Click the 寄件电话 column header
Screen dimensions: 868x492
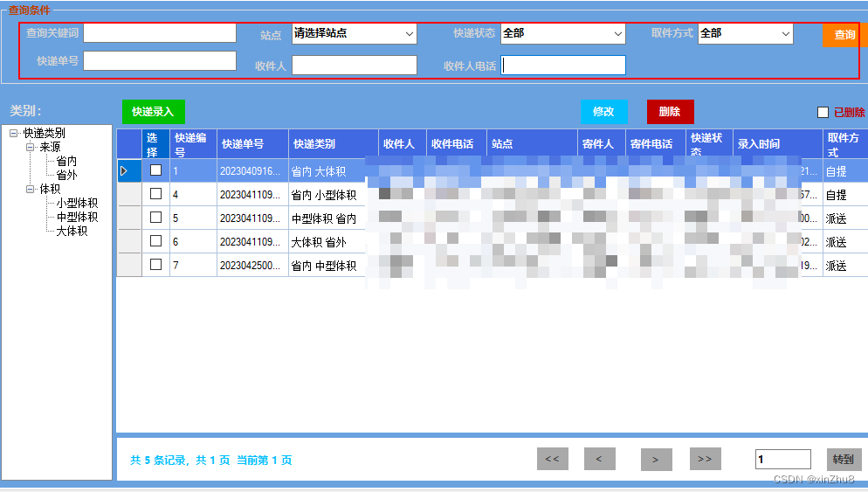[x=656, y=144]
